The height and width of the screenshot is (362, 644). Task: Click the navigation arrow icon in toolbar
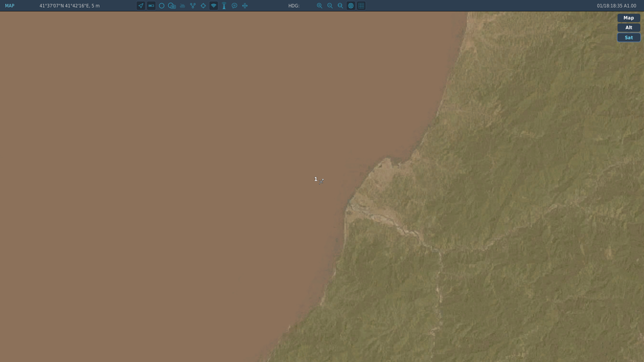click(141, 6)
